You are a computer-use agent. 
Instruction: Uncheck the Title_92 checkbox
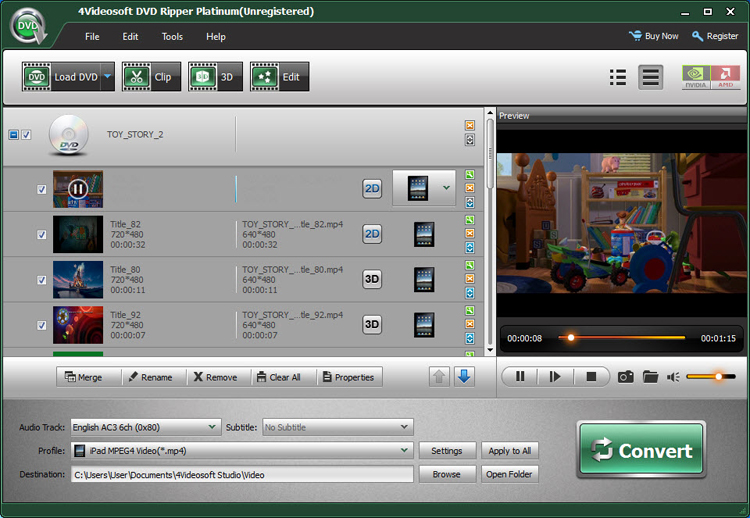[42, 325]
